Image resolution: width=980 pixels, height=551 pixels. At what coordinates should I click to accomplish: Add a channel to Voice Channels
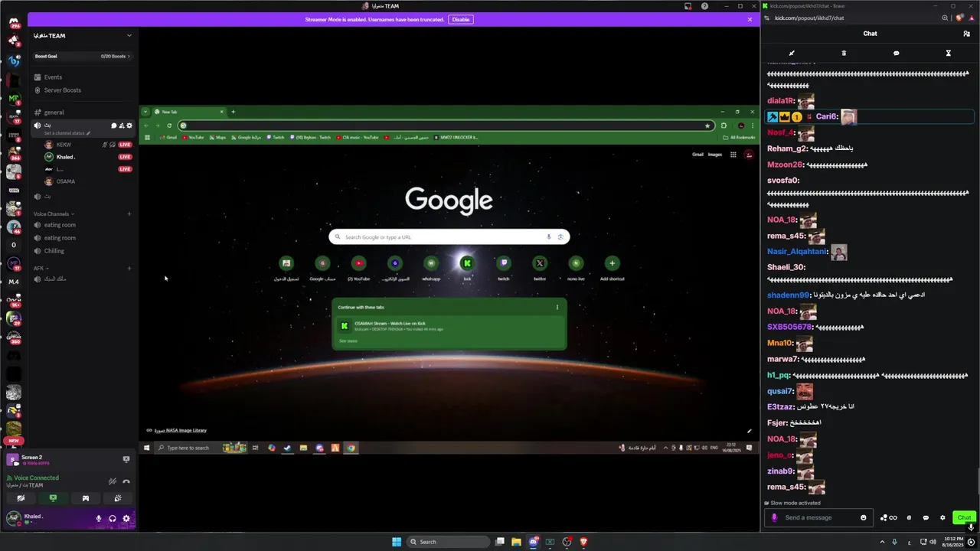coord(129,214)
